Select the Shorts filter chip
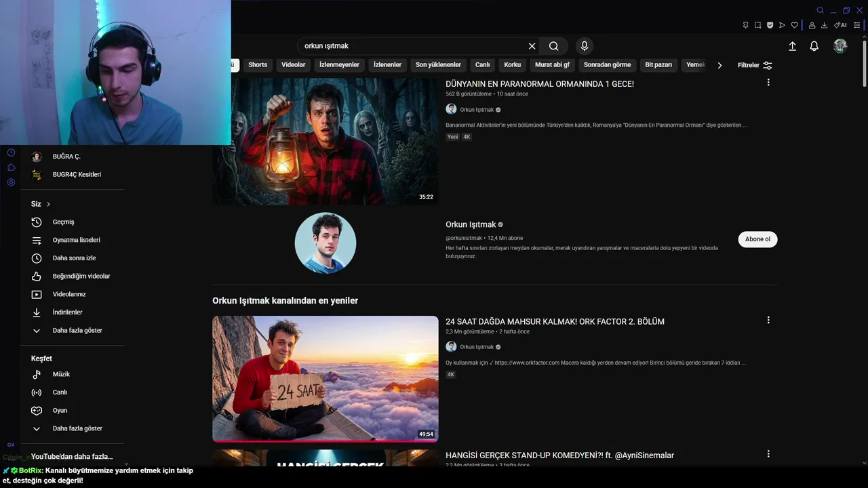 (x=258, y=65)
